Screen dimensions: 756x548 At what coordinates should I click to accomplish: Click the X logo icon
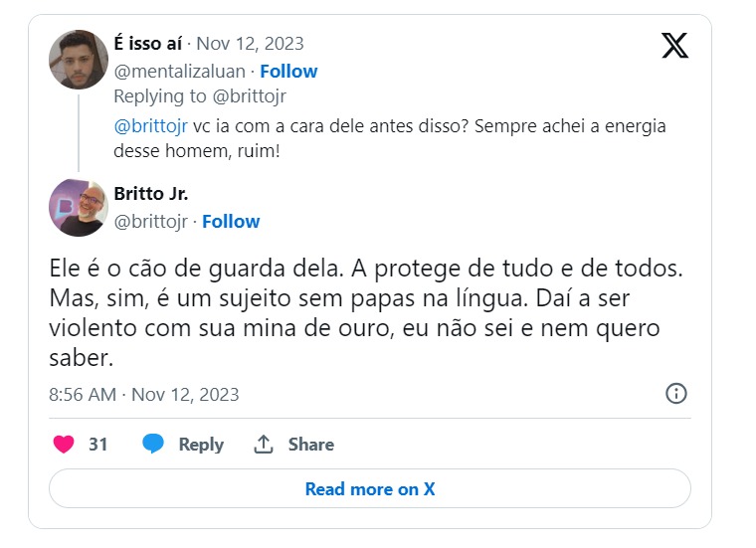(x=674, y=46)
